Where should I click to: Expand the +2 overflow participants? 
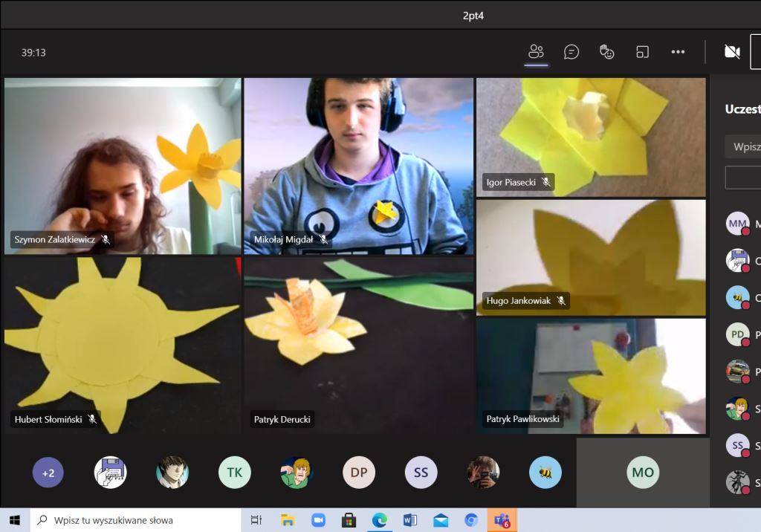pyautogui.click(x=48, y=473)
